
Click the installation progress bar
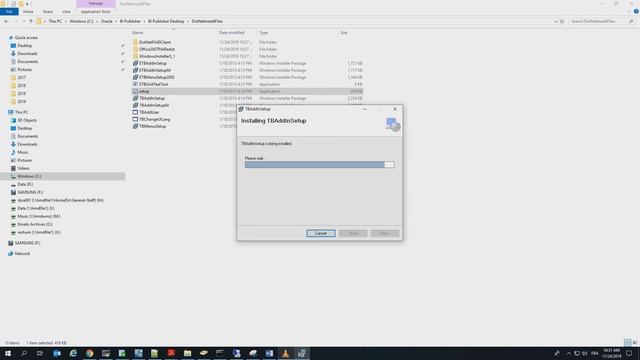click(320, 164)
